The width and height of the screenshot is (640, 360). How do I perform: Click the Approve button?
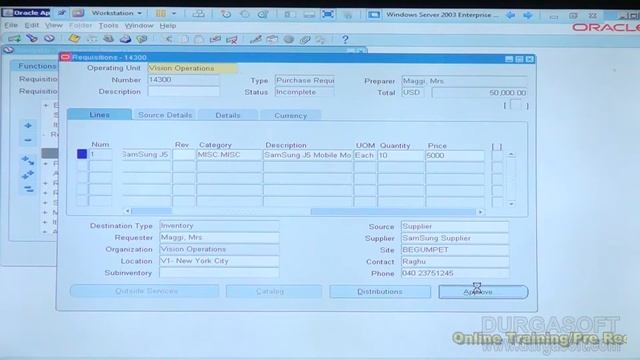tap(483, 292)
